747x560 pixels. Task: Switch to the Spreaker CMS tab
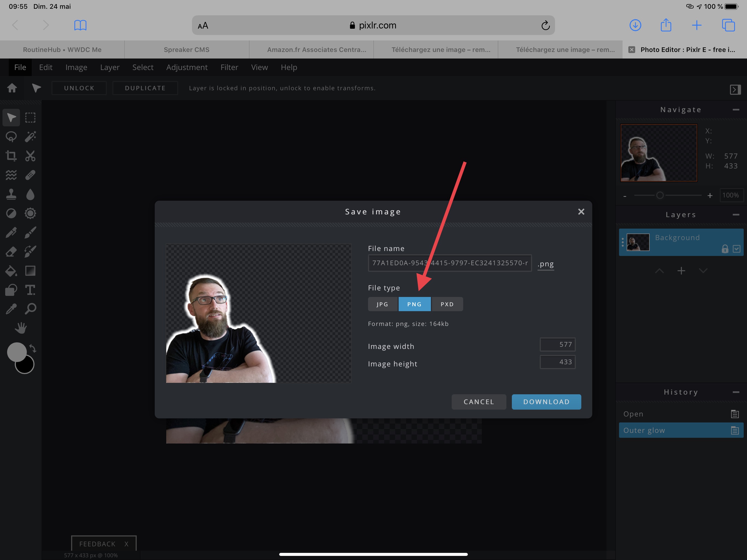pos(186,50)
